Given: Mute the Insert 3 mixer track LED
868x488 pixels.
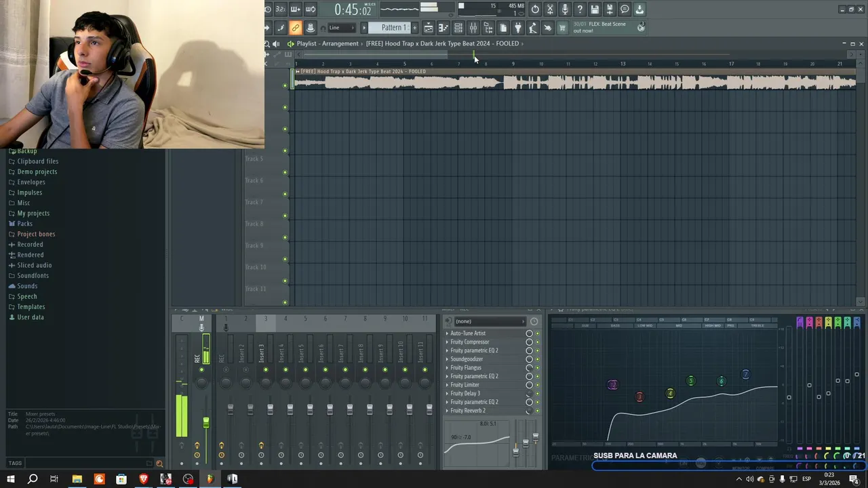Looking at the screenshot, I should tap(266, 370).
